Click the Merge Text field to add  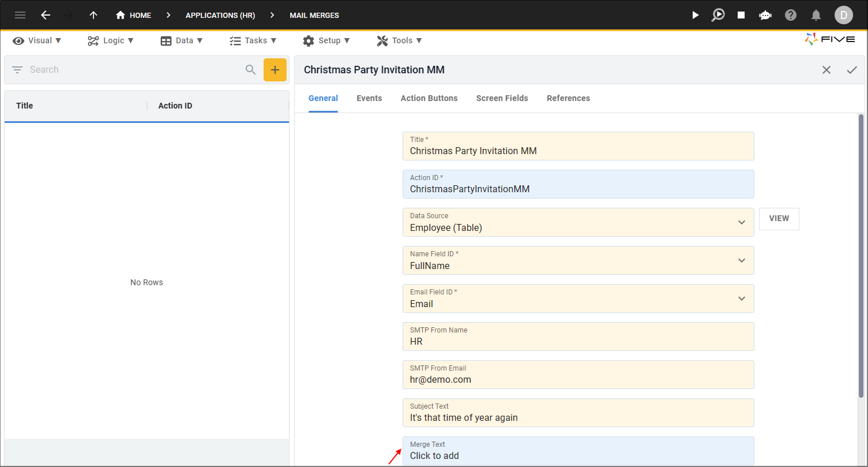coord(578,451)
